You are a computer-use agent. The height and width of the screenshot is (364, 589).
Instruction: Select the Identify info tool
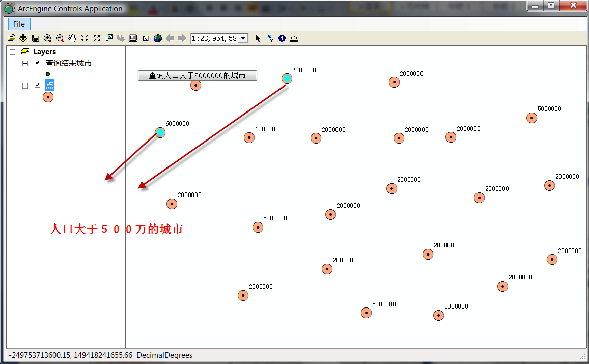click(x=282, y=38)
